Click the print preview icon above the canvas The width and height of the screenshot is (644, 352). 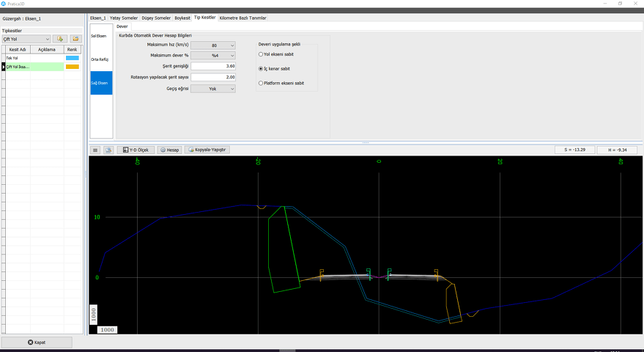tap(108, 150)
